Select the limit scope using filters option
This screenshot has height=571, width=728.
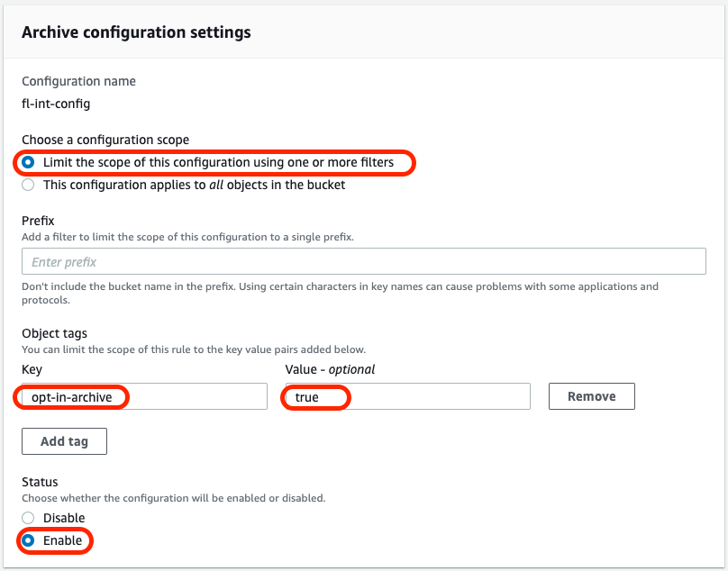pos(28,163)
